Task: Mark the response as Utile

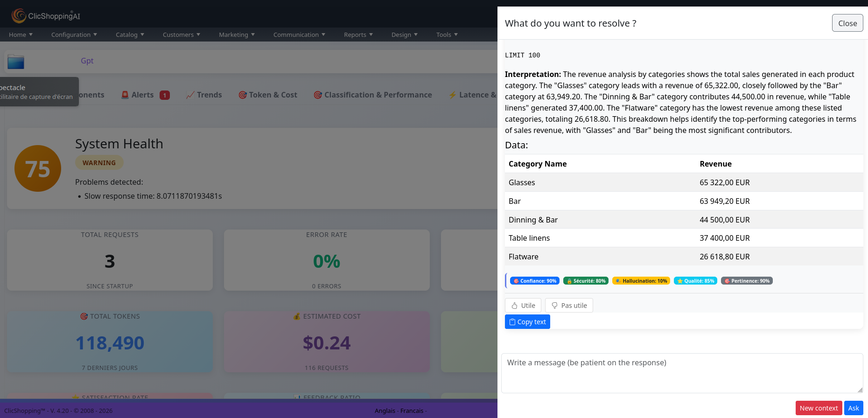Action: pyautogui.click(x=523, y=306)
